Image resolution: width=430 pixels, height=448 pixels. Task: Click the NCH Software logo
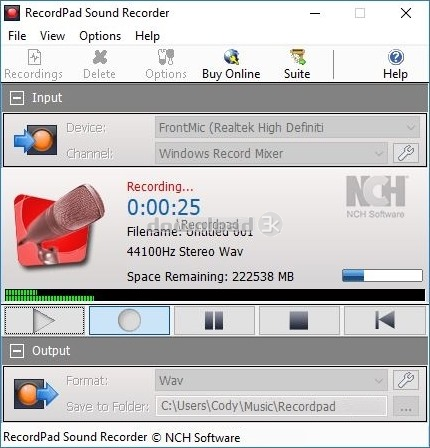tap(376, 197)
